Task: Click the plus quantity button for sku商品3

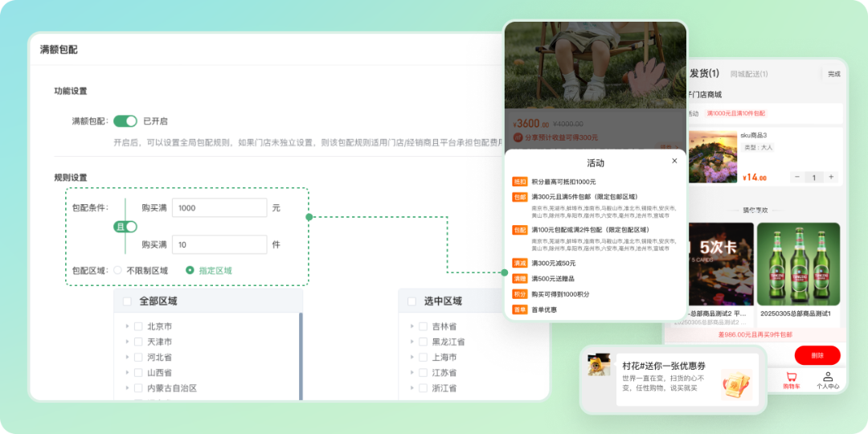Action: coord(831,177)
